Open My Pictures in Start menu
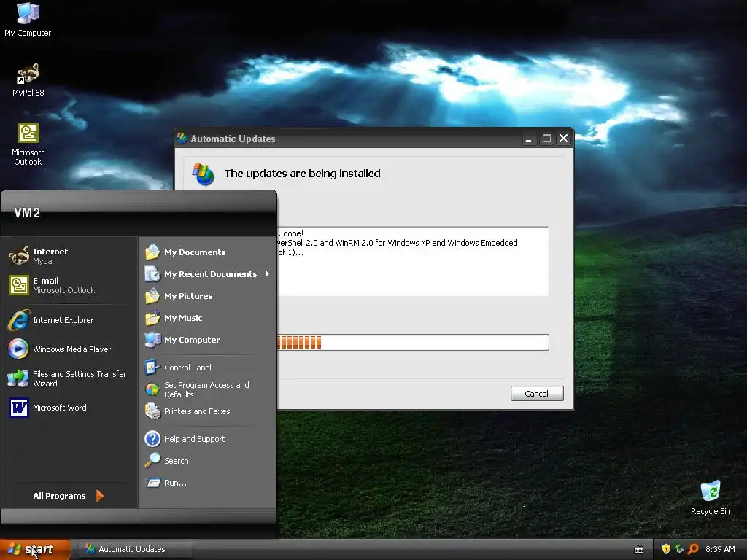 [208, 296]
